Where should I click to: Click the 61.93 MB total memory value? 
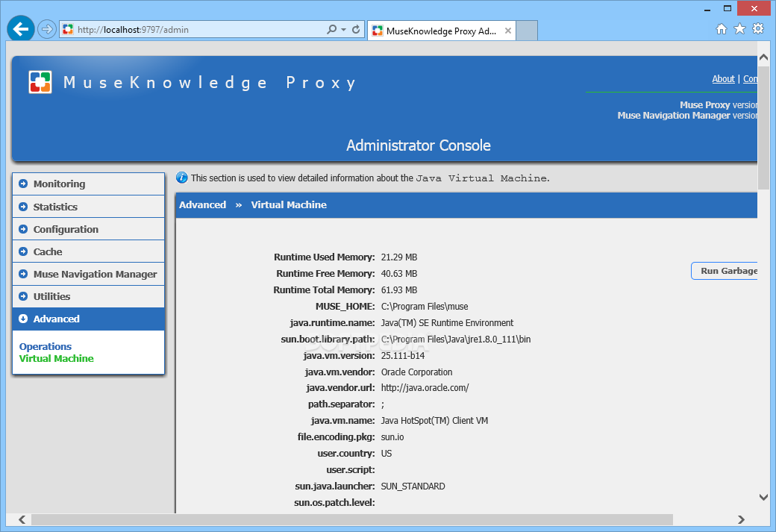coord(399,290)
